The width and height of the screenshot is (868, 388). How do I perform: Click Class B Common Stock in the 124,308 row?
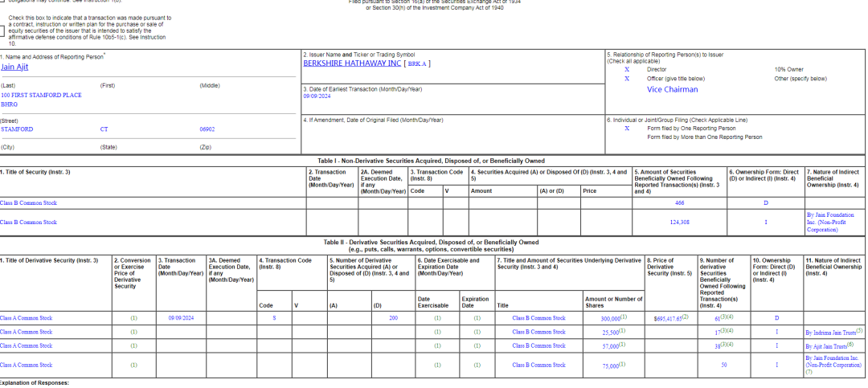28,223
